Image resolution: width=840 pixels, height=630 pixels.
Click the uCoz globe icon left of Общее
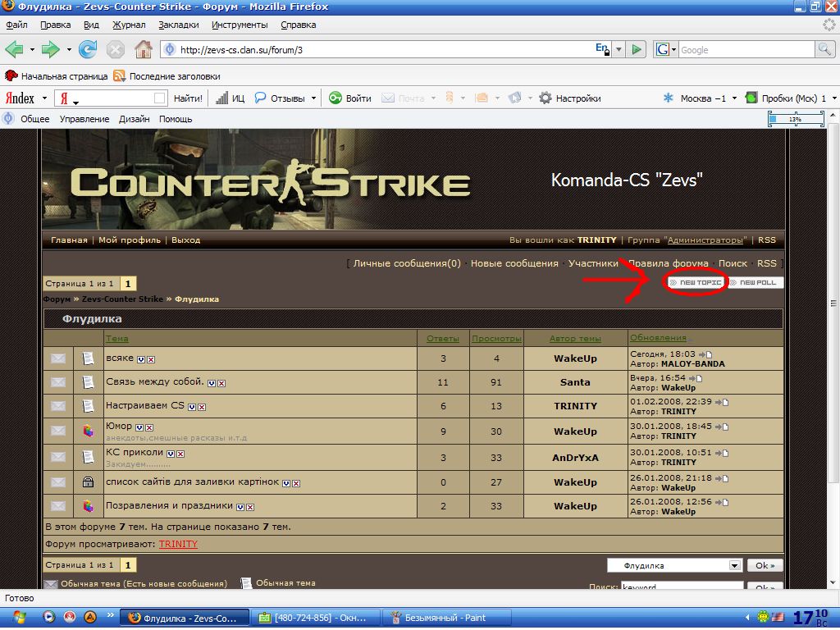[x=8, y=118]
